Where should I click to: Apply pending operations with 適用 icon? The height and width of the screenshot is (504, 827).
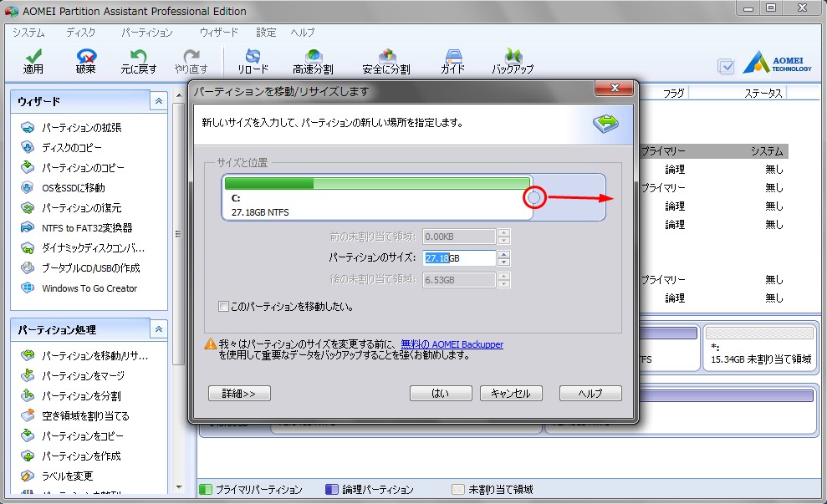pyautogui.click(x=32, y=59)
